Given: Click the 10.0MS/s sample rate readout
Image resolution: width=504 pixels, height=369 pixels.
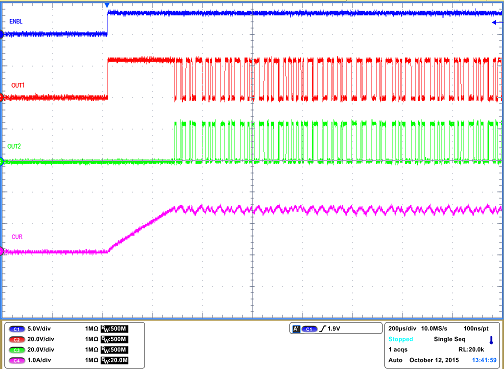Looking at the screenshot, I should tap(434, 329).
